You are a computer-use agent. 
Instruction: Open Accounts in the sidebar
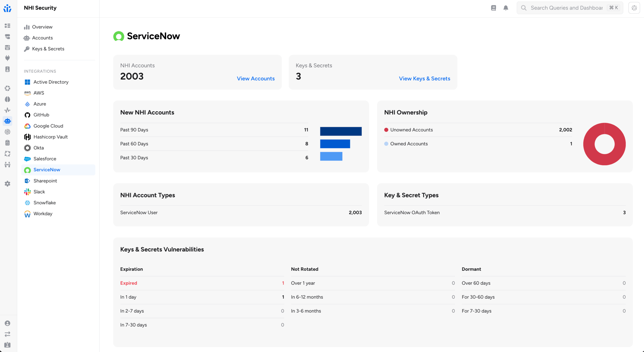42,38
